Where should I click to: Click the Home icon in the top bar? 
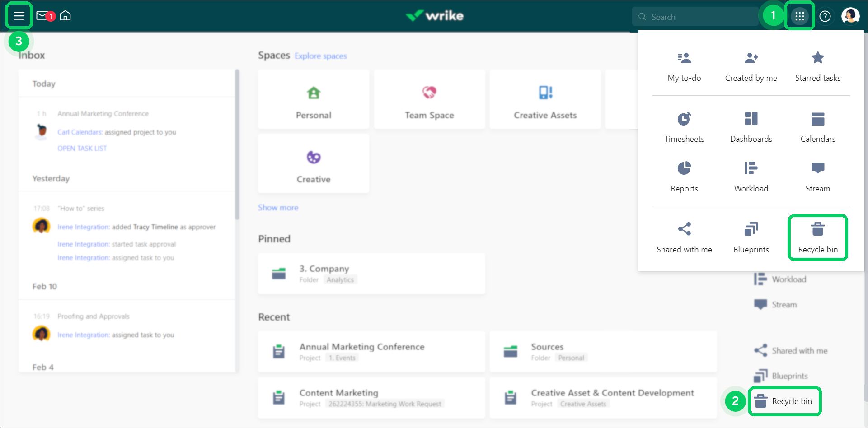[x=66, y=15]
